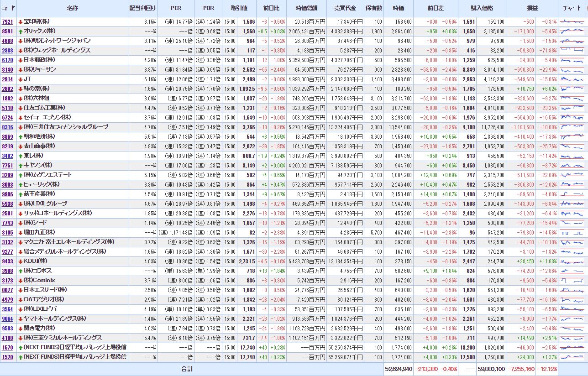Sort by the 時価総額 column header

[306, 8]
